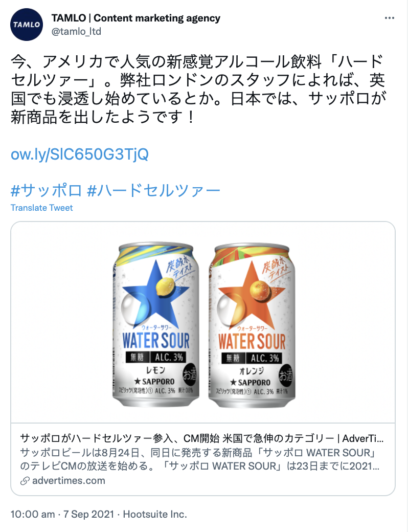
Task: Click the TAMLO logo text in the avatar
Action: coord(27,25)
